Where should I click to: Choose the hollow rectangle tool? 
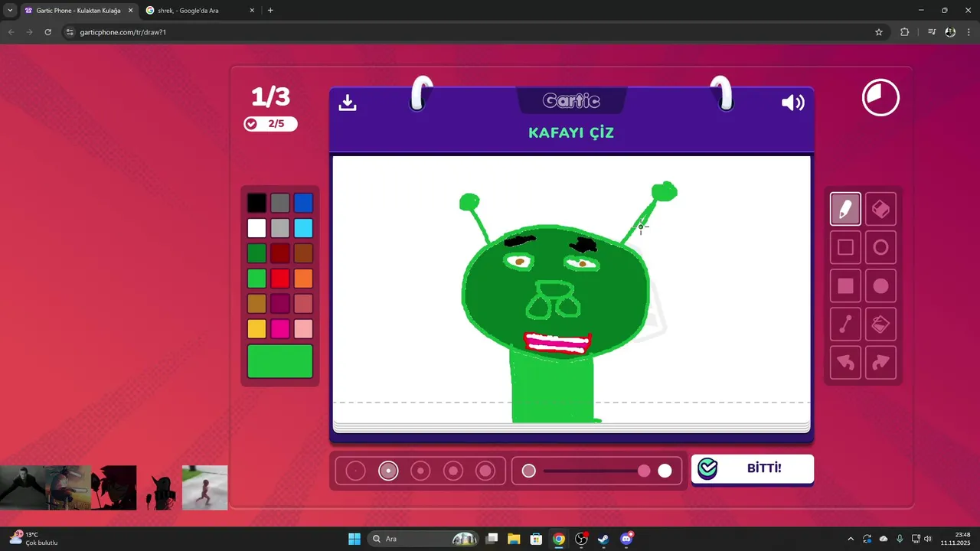[845, 247]
